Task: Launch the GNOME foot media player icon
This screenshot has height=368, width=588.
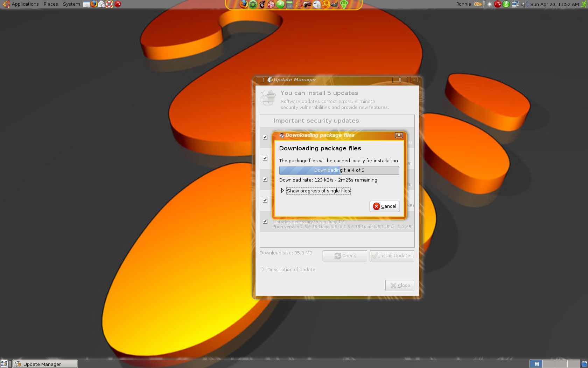Action: coord(262,4)
